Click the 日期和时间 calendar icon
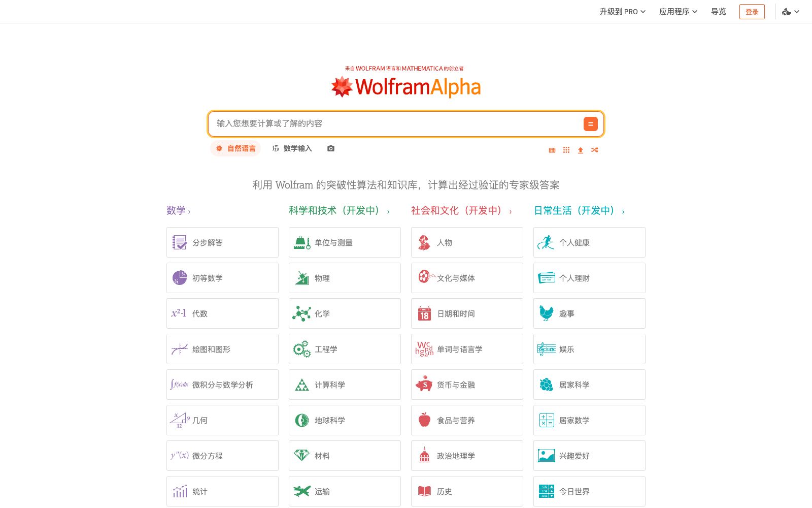 pyautogui.click(x=424, y=313)
